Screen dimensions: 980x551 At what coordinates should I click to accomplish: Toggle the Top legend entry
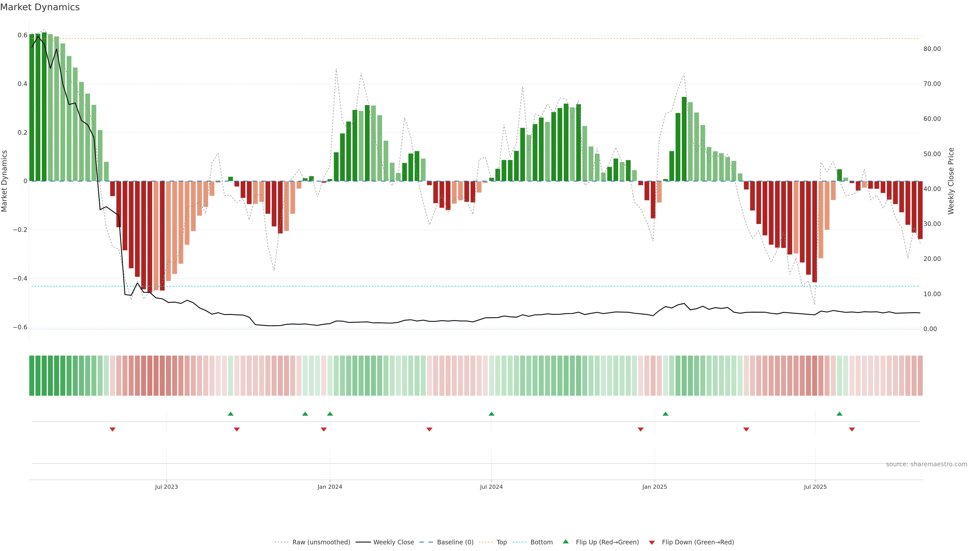point(501,542)
